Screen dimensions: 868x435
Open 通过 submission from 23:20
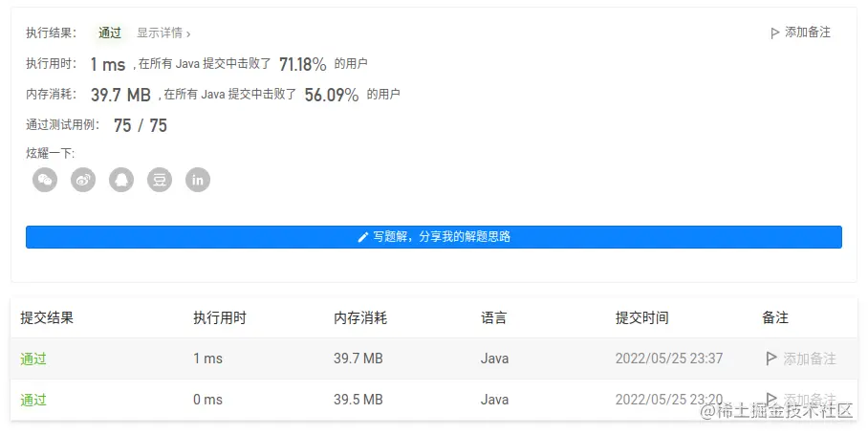coord(33,400)
